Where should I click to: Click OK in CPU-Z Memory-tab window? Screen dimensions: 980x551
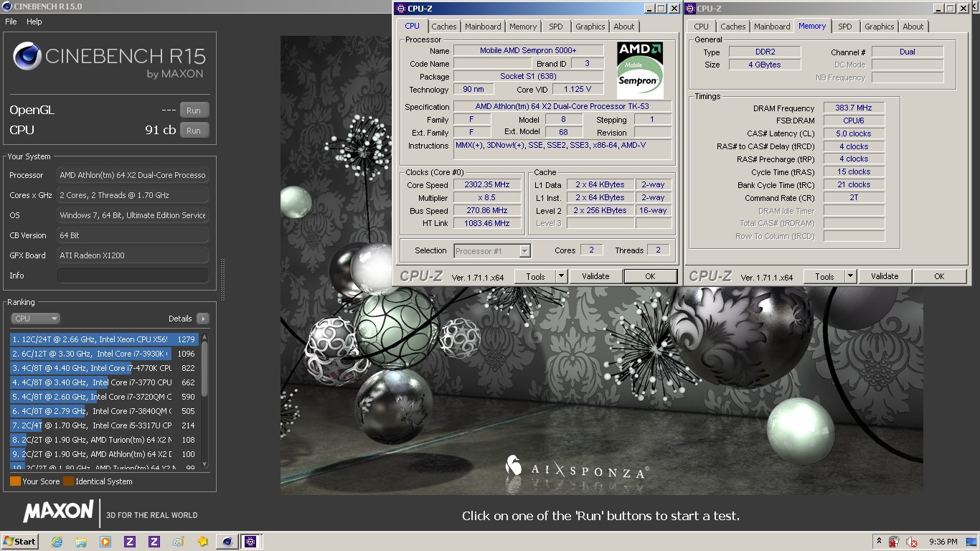coord(939,276)
